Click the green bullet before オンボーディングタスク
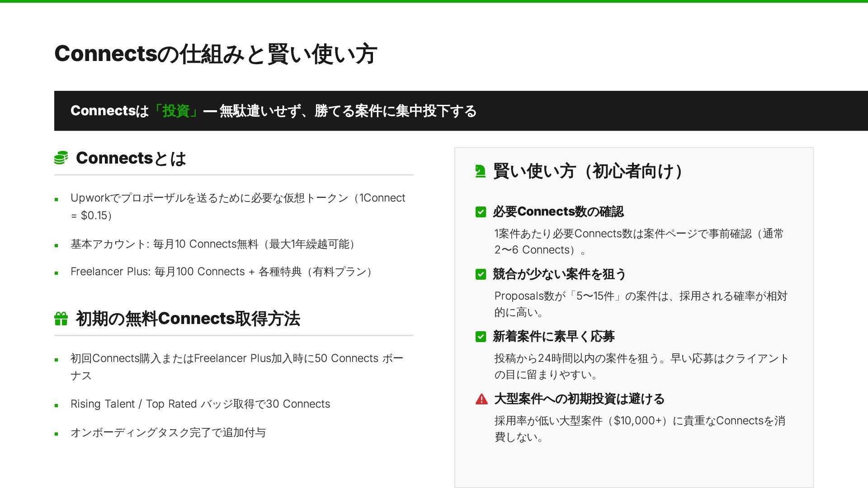Image resolution: width=868 pixels, height=488 pixels. pos(57,434)
